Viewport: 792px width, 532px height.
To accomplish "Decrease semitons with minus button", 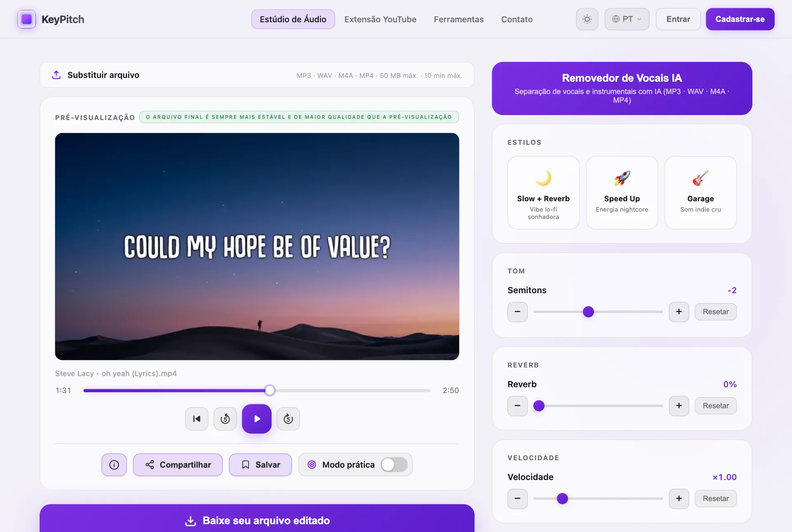I will click(517, 312).
